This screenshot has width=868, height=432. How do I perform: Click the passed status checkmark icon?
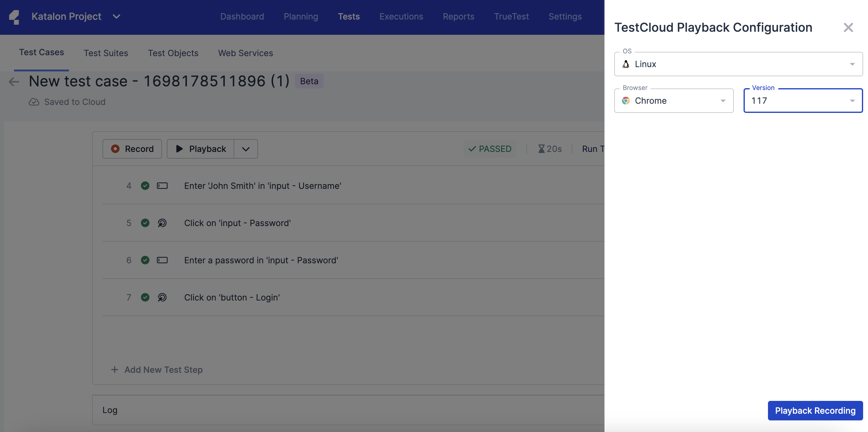click(x=472, y=149)
